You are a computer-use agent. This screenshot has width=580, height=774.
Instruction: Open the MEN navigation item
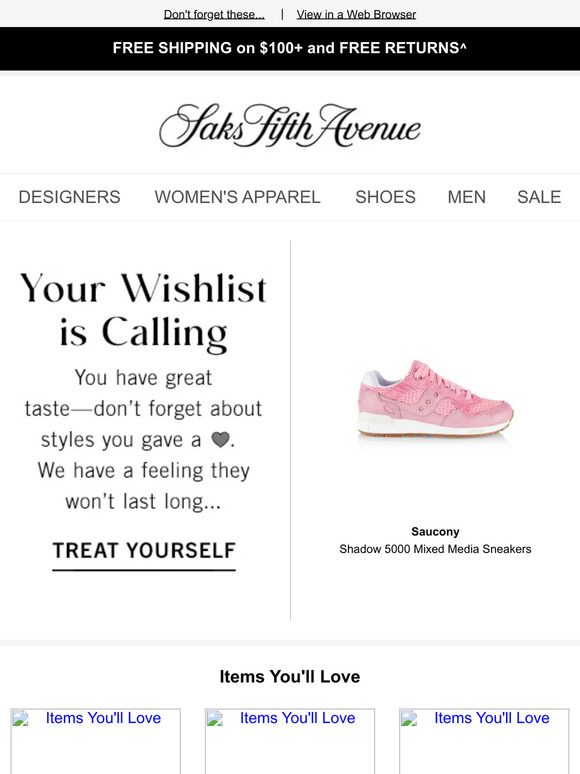click(x=466, y=197)
